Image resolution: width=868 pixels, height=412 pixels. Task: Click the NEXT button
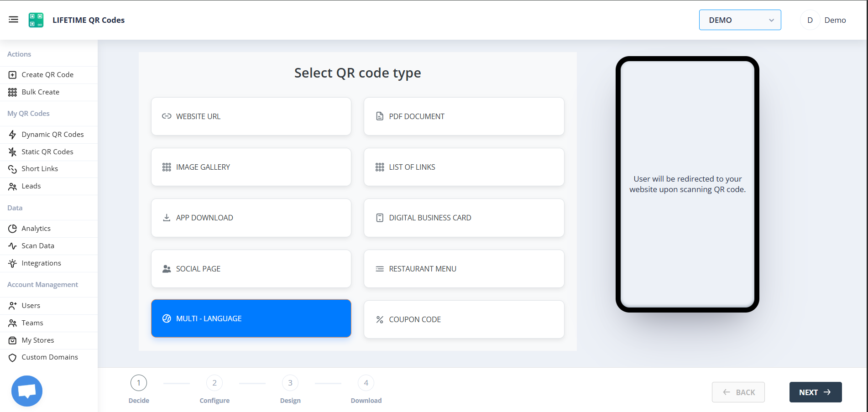815,392
